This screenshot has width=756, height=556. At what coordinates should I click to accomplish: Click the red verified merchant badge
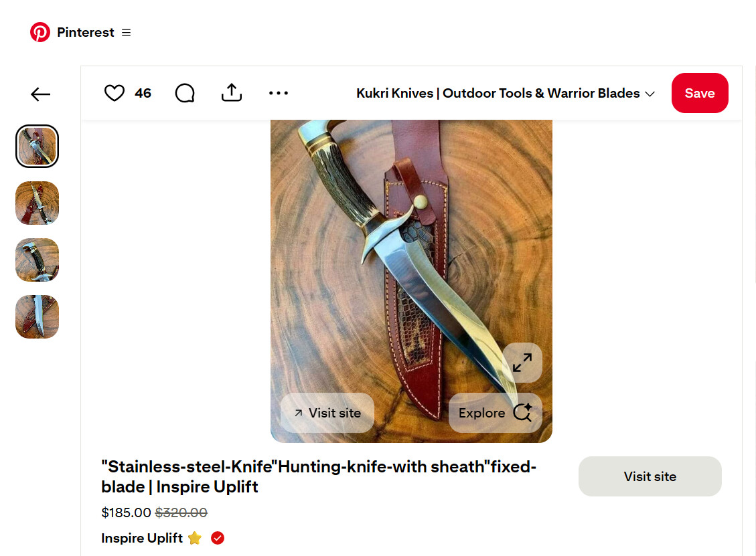pyautogui.click(x=218, y=538)
